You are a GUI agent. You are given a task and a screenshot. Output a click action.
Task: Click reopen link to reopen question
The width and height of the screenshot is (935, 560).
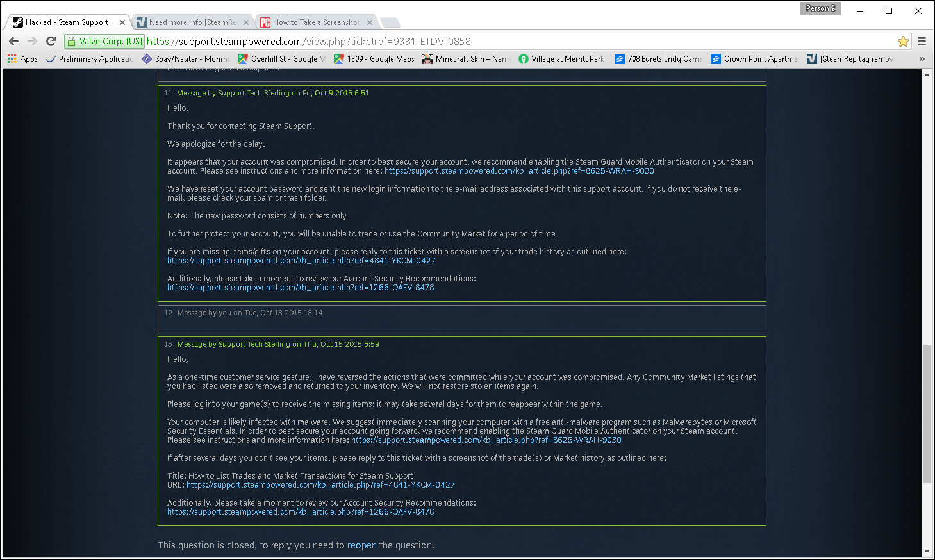pyautogui.click(x=361, y=545)
